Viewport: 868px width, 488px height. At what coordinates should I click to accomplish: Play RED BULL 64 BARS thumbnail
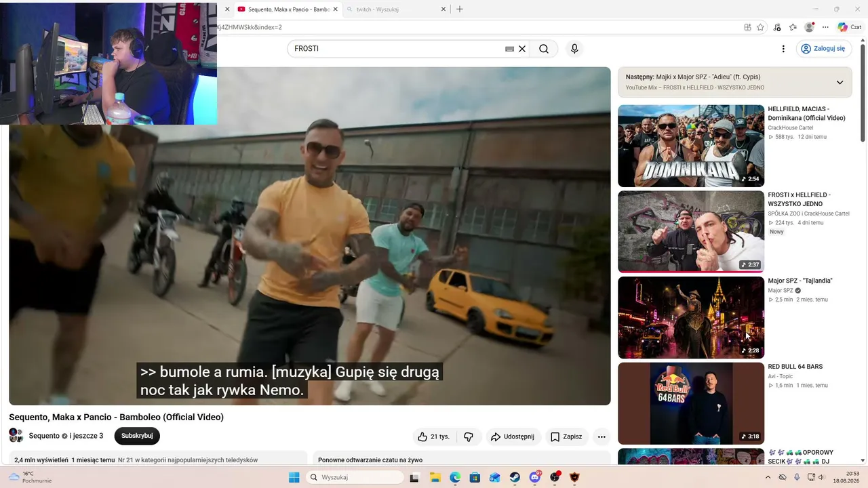click(691, 403)
